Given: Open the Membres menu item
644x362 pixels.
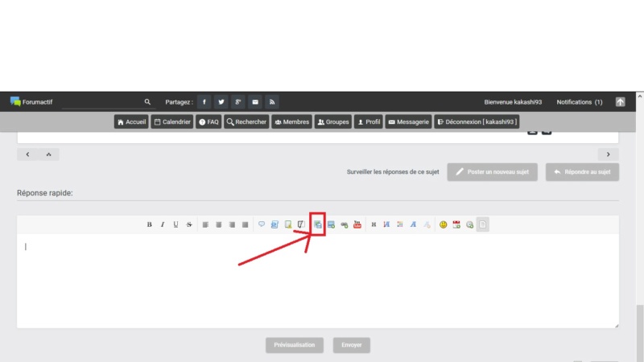Looking at the screenshot, I should click(x=291, y=122).
